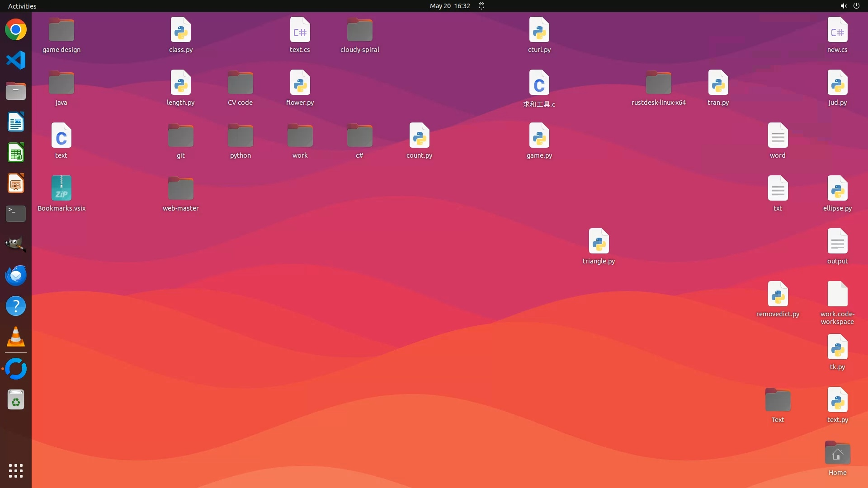Launch GIMP image editor icon
The image size is (868, 488).
coord(16,244)
